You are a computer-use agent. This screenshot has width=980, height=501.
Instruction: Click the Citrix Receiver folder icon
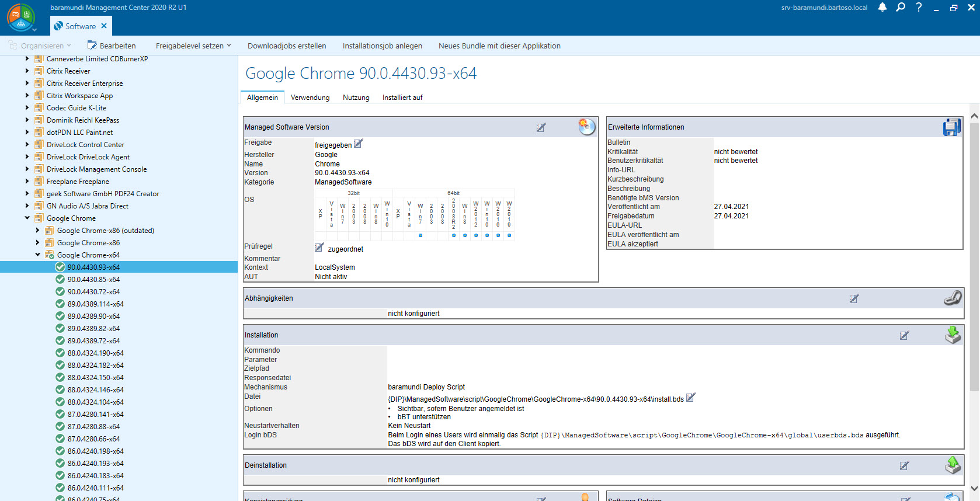pyautogui.click(x=39, y=71)
